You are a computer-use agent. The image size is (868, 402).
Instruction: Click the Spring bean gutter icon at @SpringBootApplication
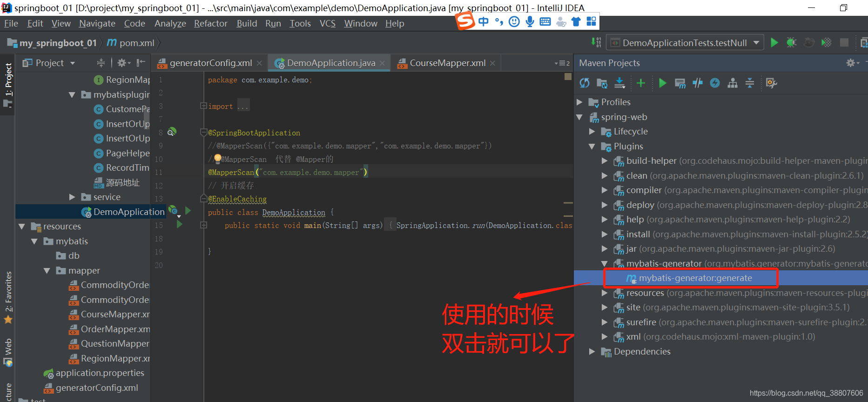(172, 132)
